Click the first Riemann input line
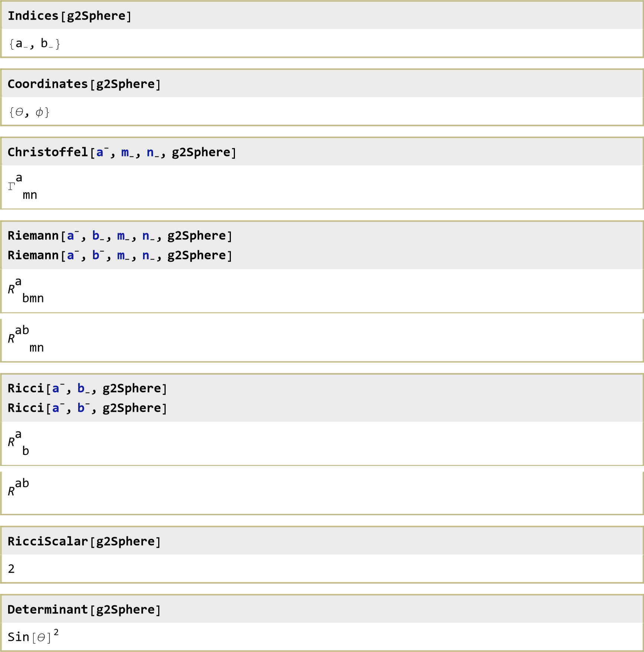The width and height of the screenshot is (644, 652). point(120,236)
